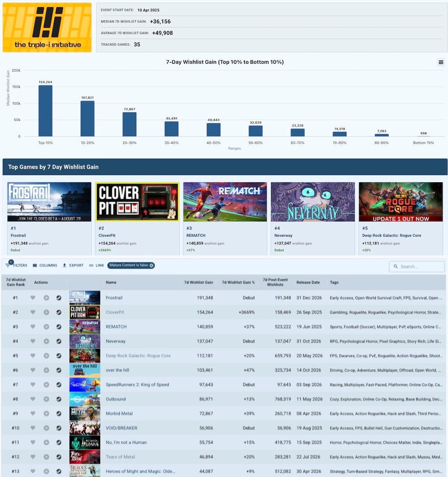The image size is (448, 477).
Task: Open the Filters panel
Action: point(17,265)
